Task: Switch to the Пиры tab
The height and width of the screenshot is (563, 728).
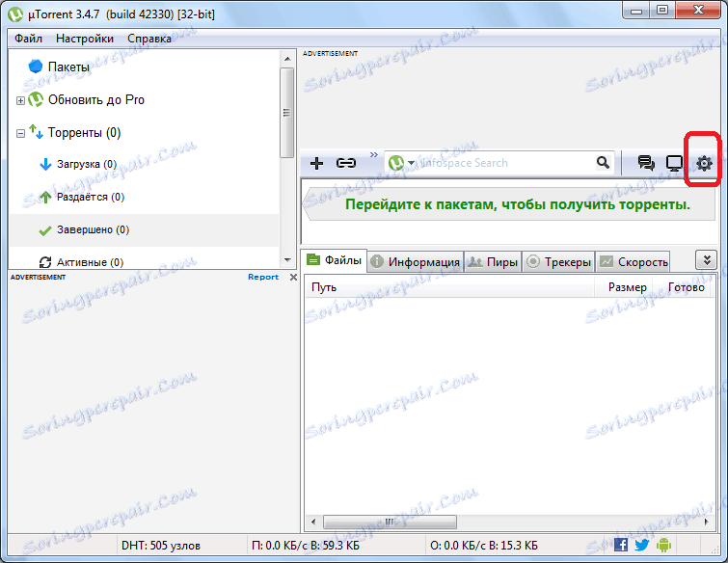Action: (x=493, y=262)
